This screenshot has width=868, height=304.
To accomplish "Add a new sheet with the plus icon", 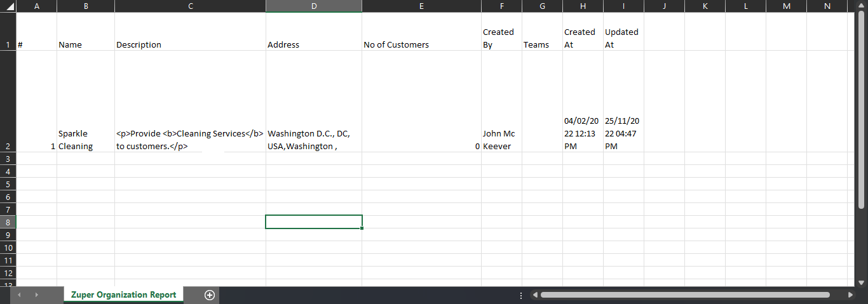I will 210,295.
